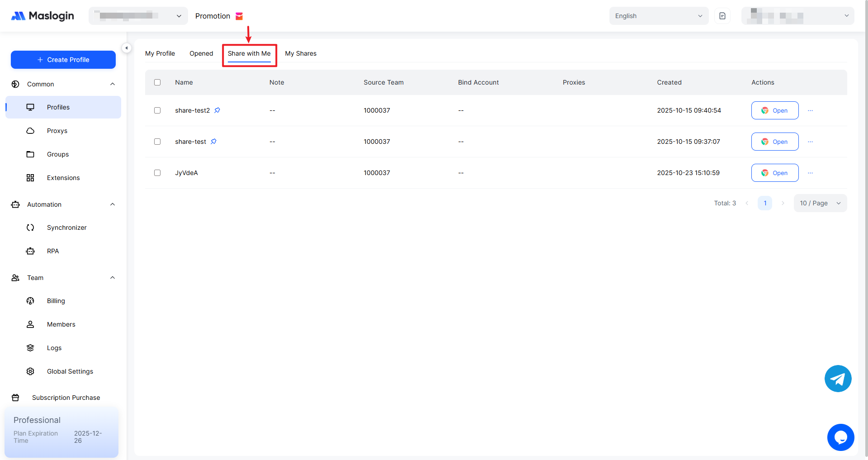This screenshot has height=460, width=868.
Task: Open the Telegram contact button
Action: tap(838, 379)
